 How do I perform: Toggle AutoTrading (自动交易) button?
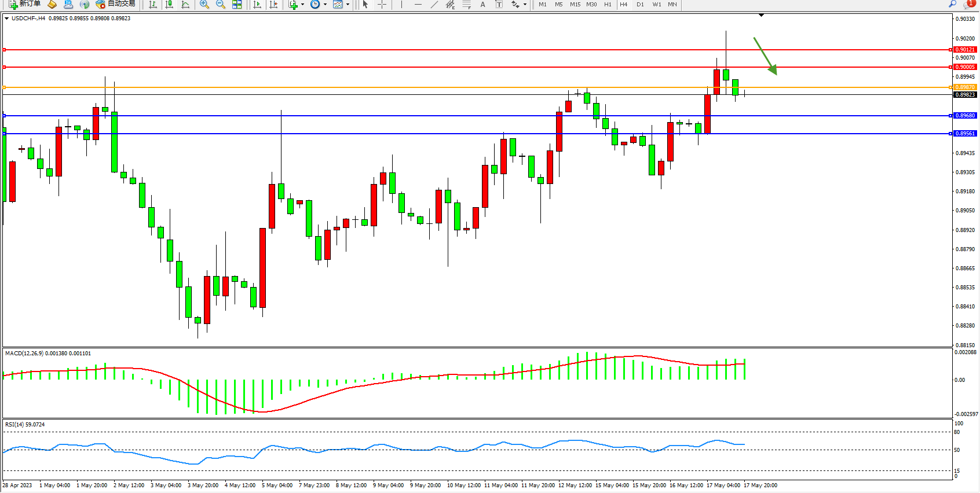pyautogui.click(x=116, y=4)
